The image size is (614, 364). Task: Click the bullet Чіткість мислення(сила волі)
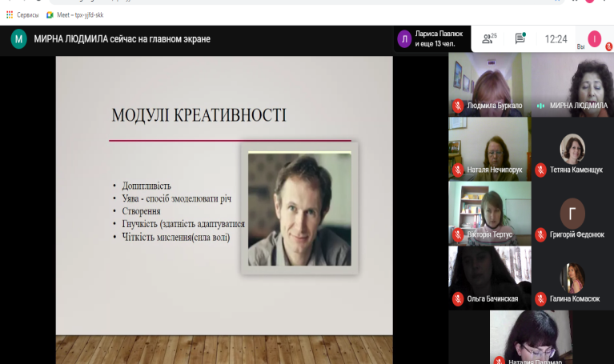pyautogui.click(x=176, y=237)
